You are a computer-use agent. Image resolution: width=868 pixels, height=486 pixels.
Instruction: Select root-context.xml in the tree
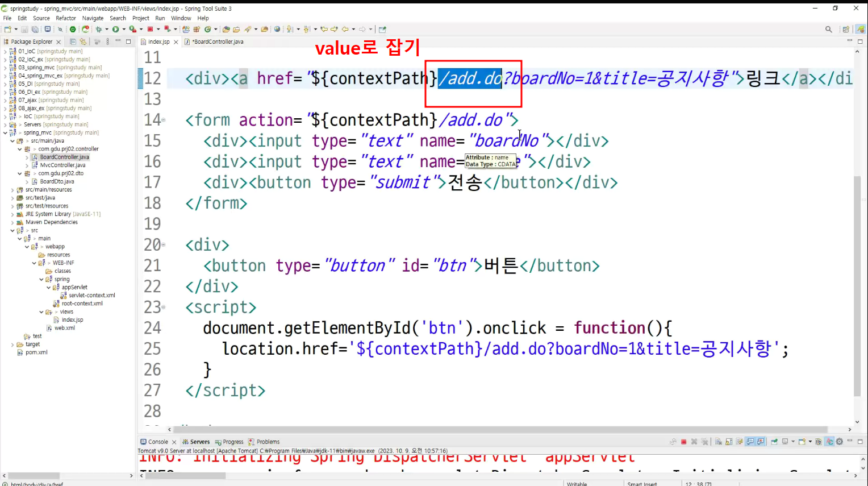pos(82,304)
